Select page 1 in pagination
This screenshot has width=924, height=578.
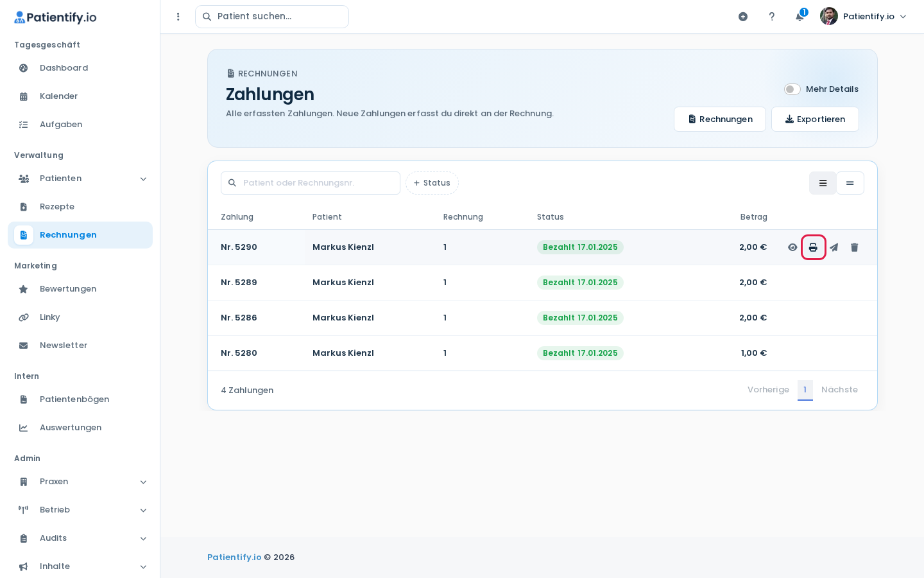pos(805,390)
